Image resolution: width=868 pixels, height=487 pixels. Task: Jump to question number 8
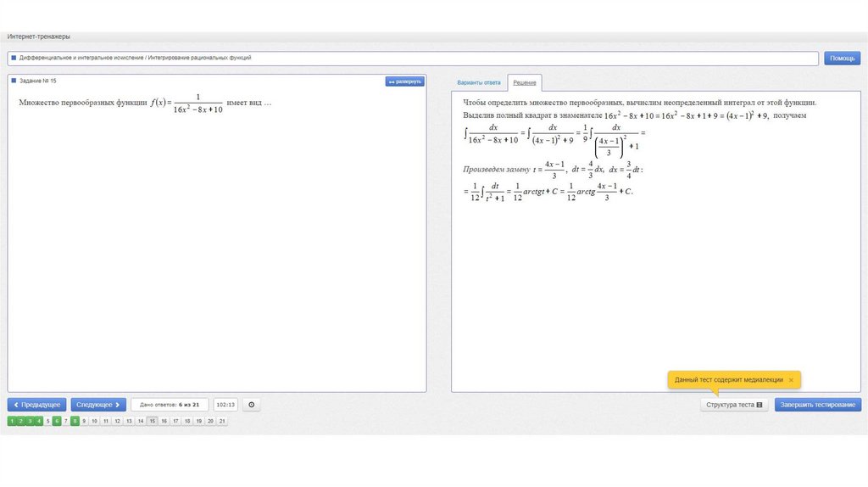point(75,421)
